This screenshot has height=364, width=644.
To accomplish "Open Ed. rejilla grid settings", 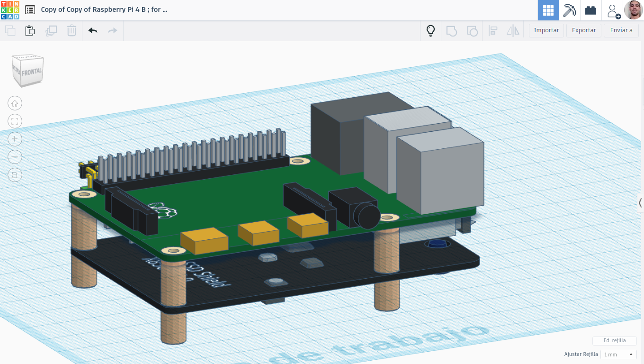I will point(615,340).
